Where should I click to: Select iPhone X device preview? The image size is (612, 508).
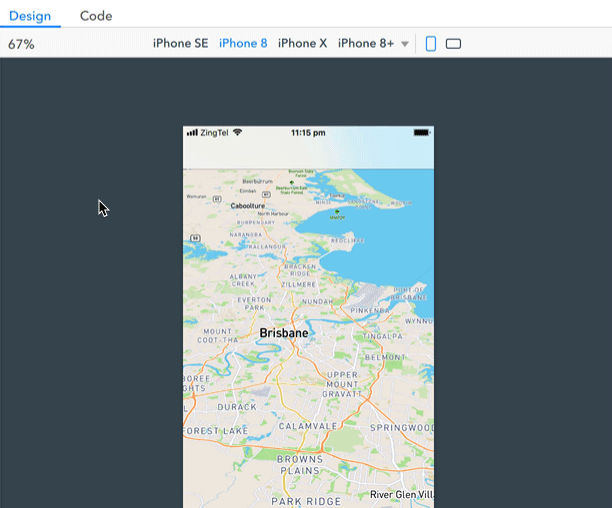[302, 43]
